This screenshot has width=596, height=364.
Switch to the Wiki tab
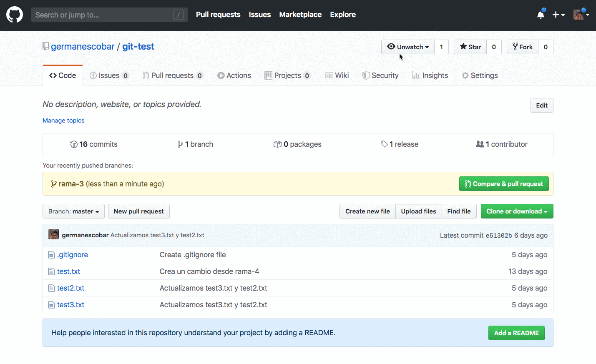coord(337,75)
